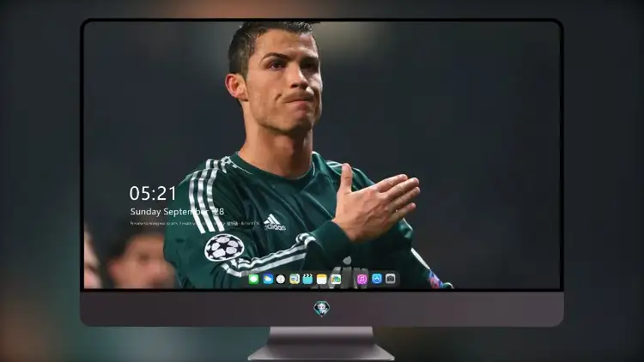Launch the teal clapperboard video app
644x362 pixels.
pyautogui.click(x=307, y=280)
